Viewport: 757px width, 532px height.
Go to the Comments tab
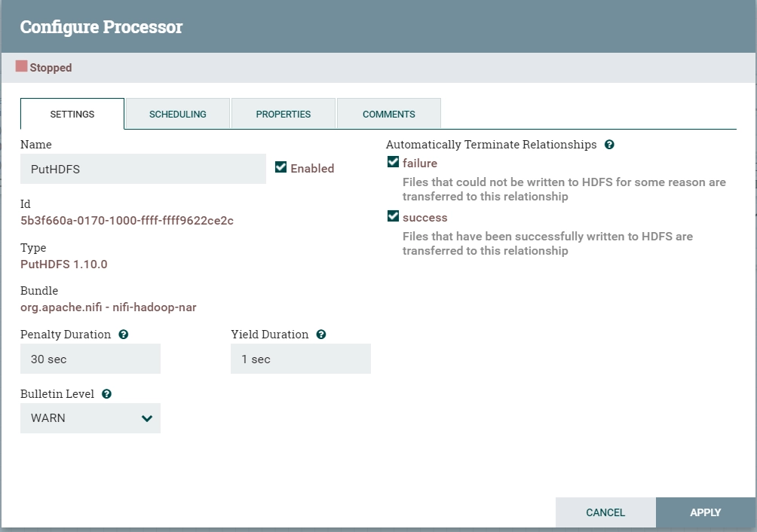click(x=388, y=114)
